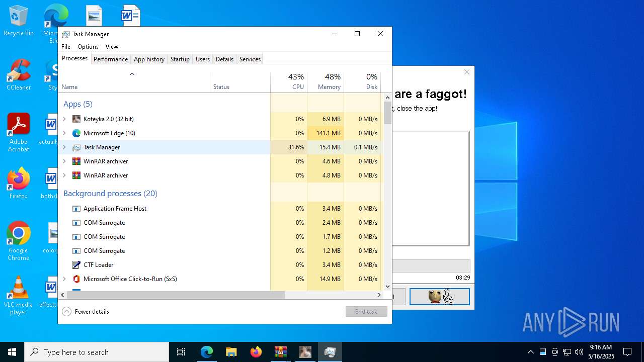Switch to the Services tab
The image size is (644, 362).
tap(250, 59)
